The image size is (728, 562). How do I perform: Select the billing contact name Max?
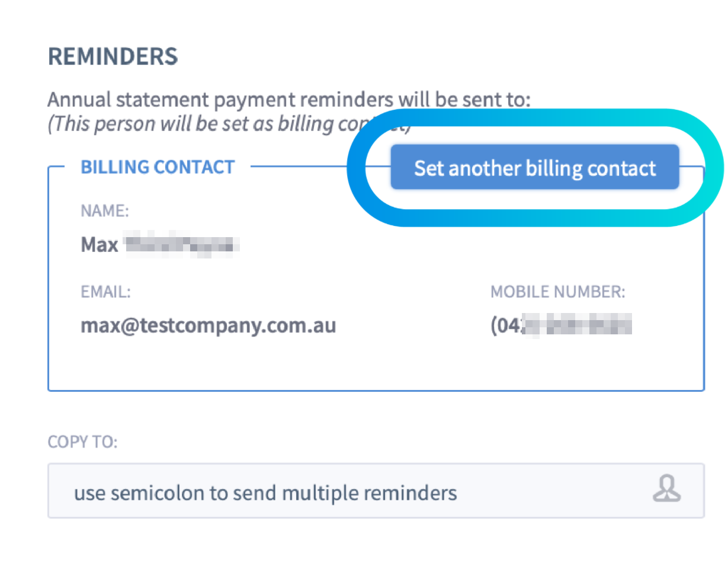(x=100, y=244)
